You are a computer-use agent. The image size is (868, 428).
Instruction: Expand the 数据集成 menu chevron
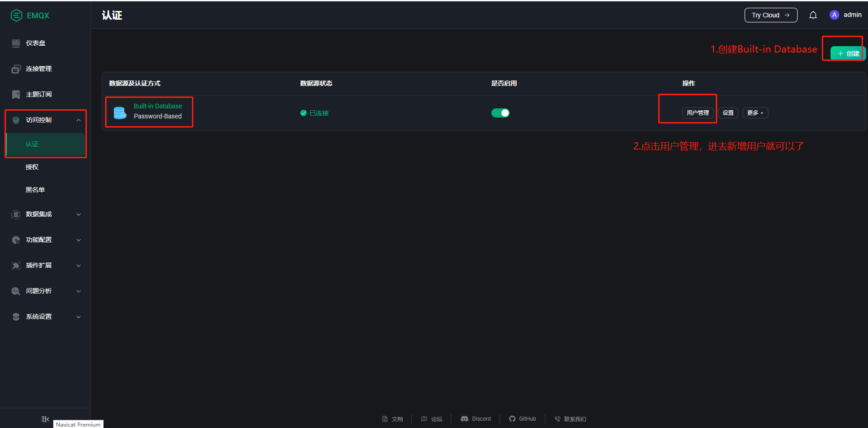point(79,214)
